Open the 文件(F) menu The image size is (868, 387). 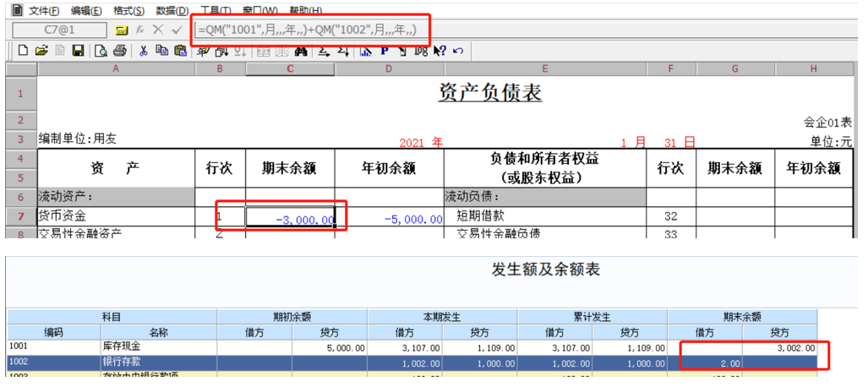[44, 10]
